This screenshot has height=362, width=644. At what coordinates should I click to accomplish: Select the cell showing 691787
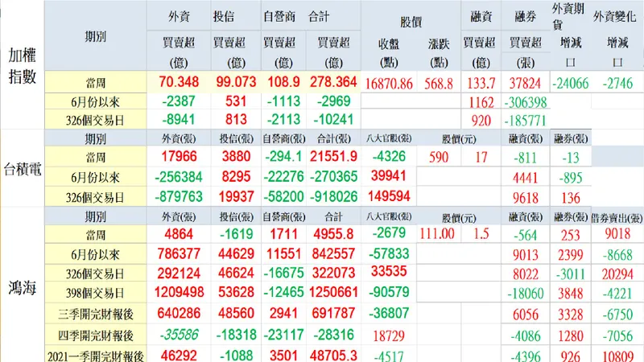(x=333, y=314)
